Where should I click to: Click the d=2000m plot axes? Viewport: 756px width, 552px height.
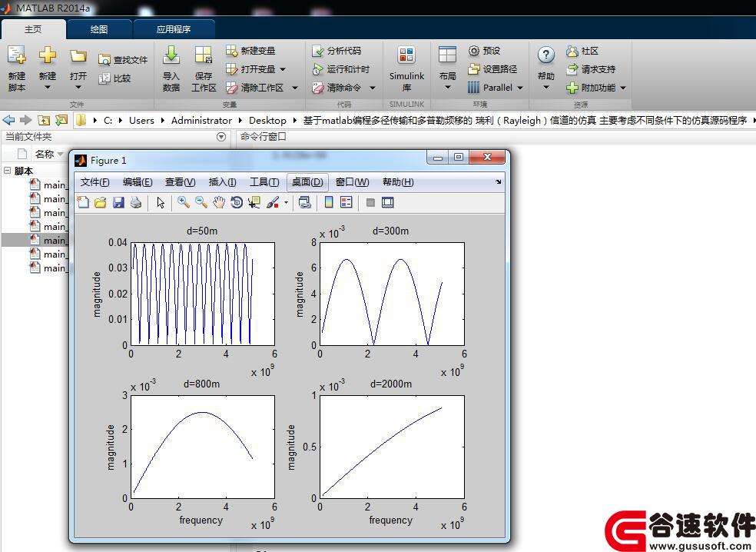[392, 447]
